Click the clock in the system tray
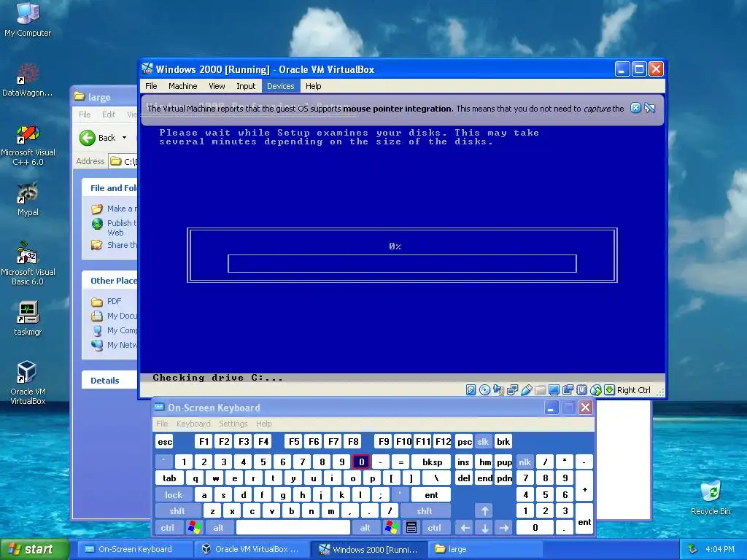The width and height of the screenshot is (747, 560). (720, 549)
